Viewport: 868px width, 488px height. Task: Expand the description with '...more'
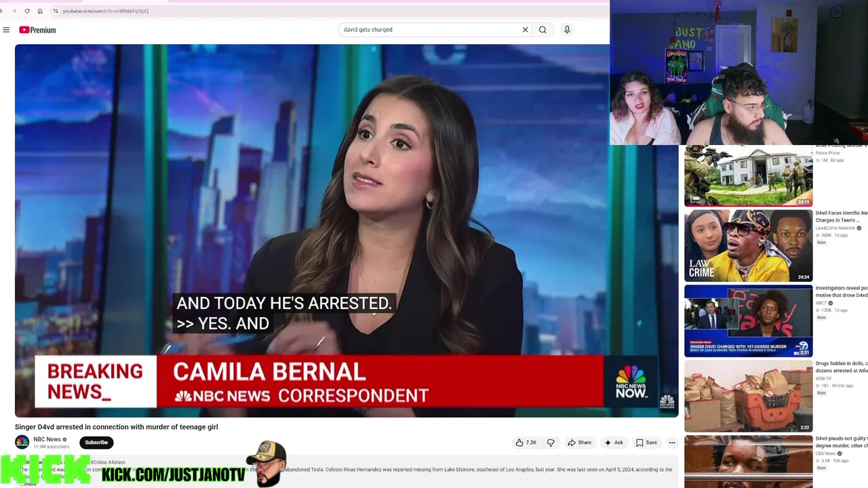pos(28,483)
